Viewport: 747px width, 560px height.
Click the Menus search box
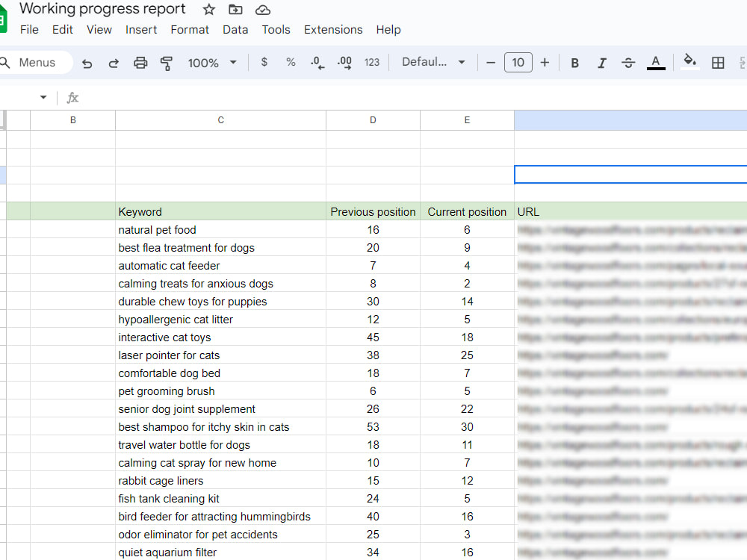35,63
